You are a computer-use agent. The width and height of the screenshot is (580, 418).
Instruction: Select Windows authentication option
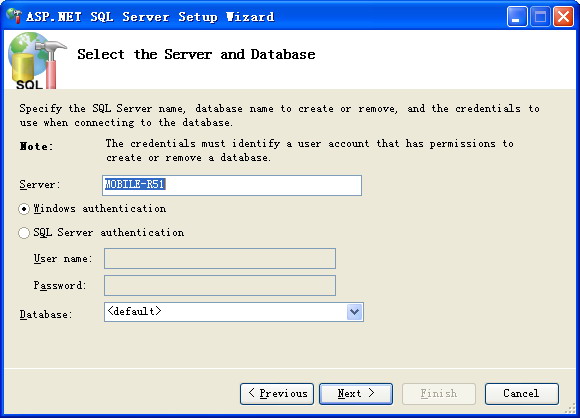(x=24, y=209)
